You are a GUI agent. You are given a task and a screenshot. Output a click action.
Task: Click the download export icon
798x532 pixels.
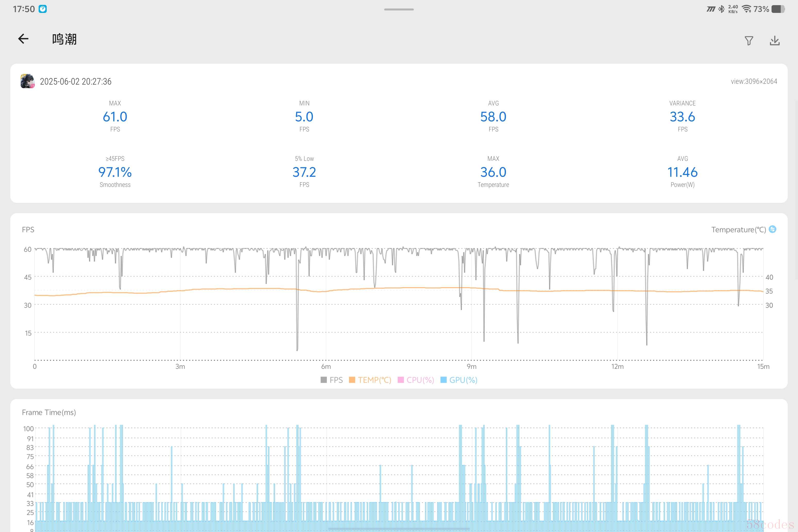pos(775,41)
